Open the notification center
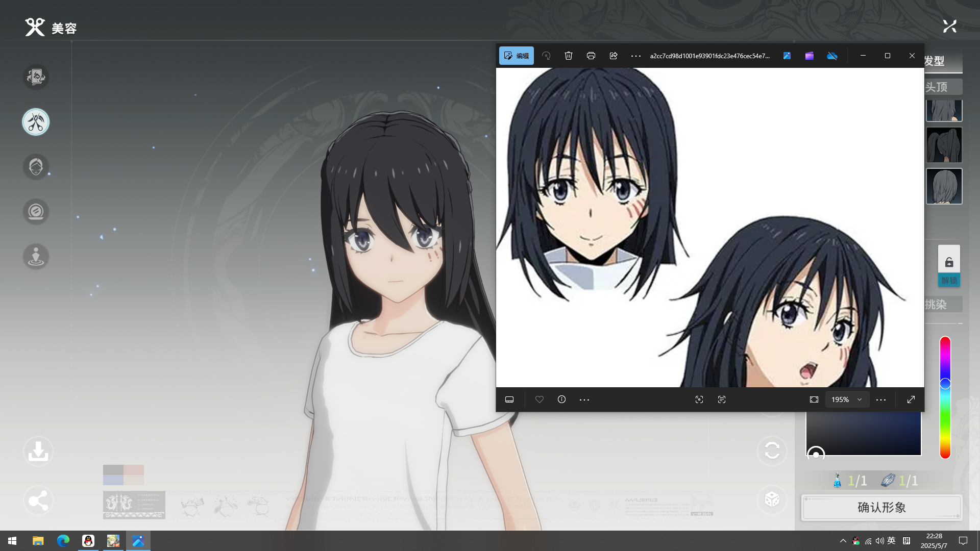The width and height of the screenshot is (980, 551). 963,541
